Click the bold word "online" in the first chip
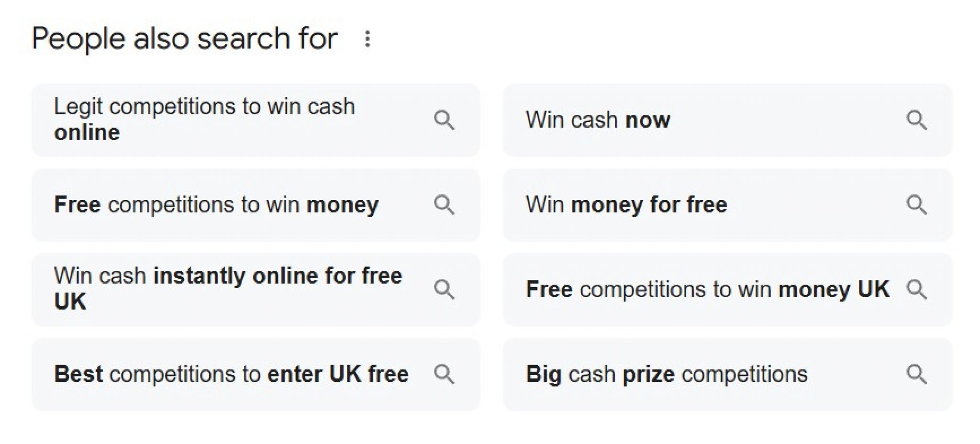980x444 pixels. coord(86,133)
